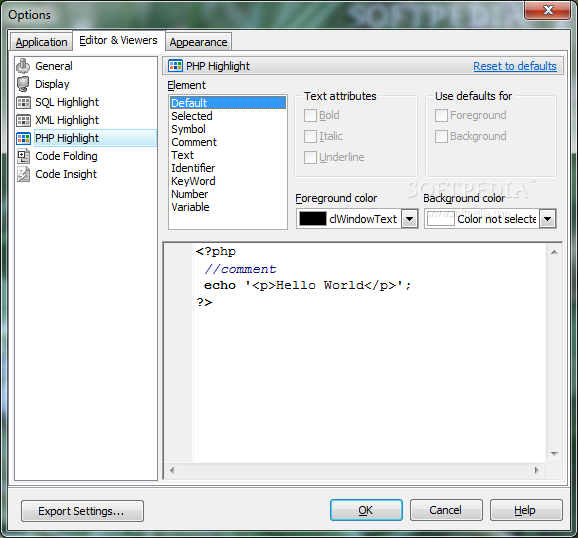Click Reset to defaults link
The width and height of the screenshot is (578, 538).
(x=515, y=66)
